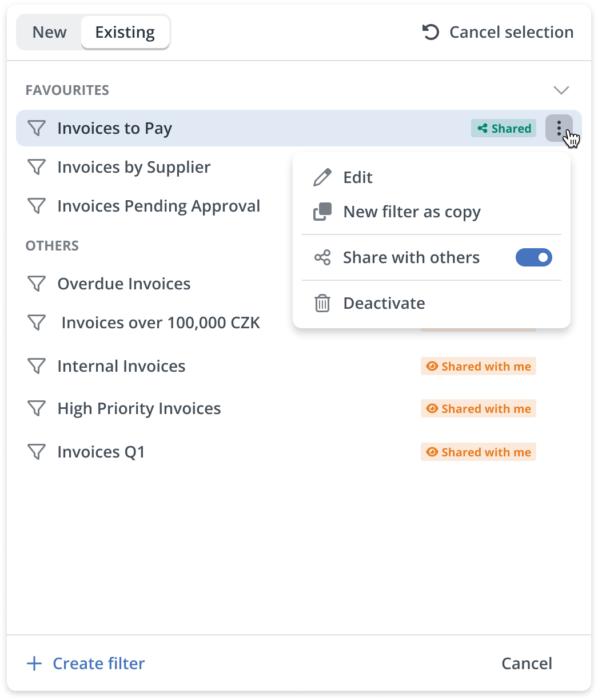Screen dimensions: 598x700
Task: Click the share nodes icon in menu
Action: point(322,257)
